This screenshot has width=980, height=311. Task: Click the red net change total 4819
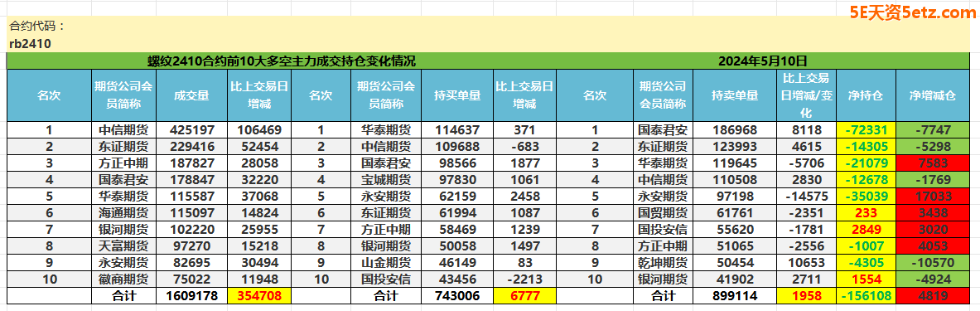(933, 296)
